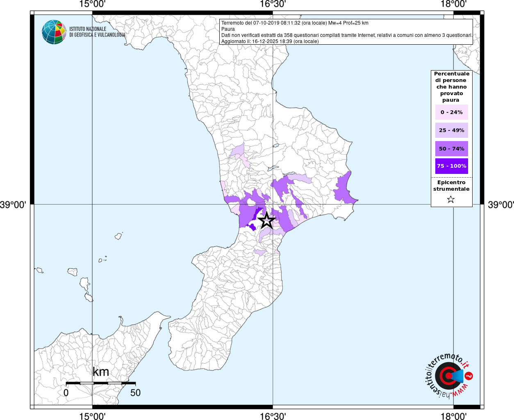514x420 pixels.
Task: Click the bottom 15°00' longitude label
Action: (x=93, y=416)
